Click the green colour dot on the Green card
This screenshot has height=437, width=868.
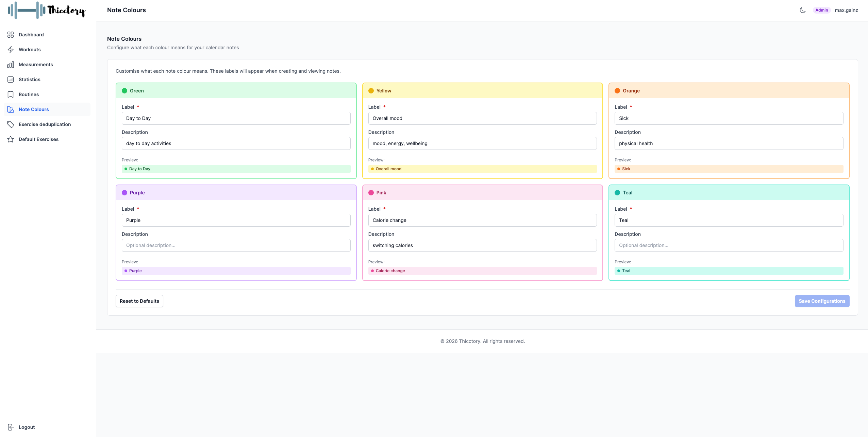coord(124,90)
